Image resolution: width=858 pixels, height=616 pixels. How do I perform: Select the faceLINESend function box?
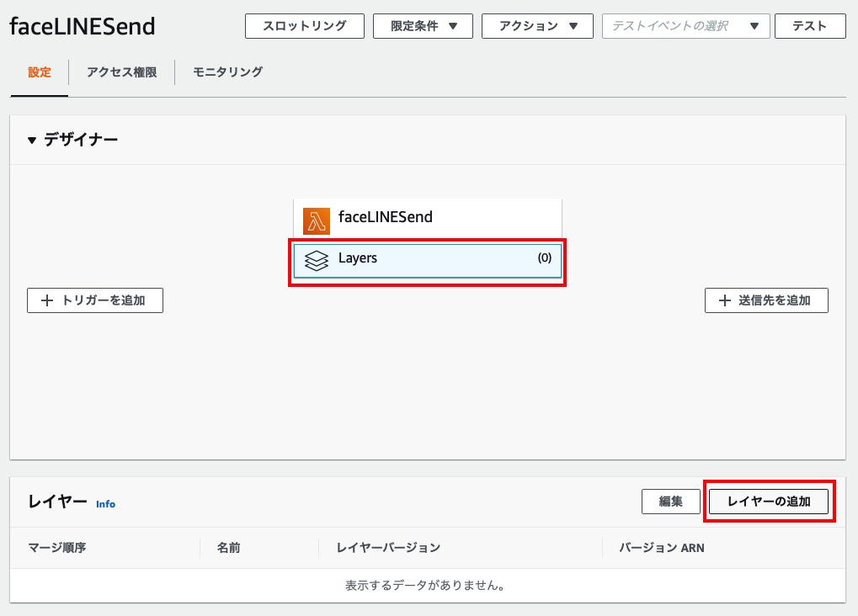(428, 218)
